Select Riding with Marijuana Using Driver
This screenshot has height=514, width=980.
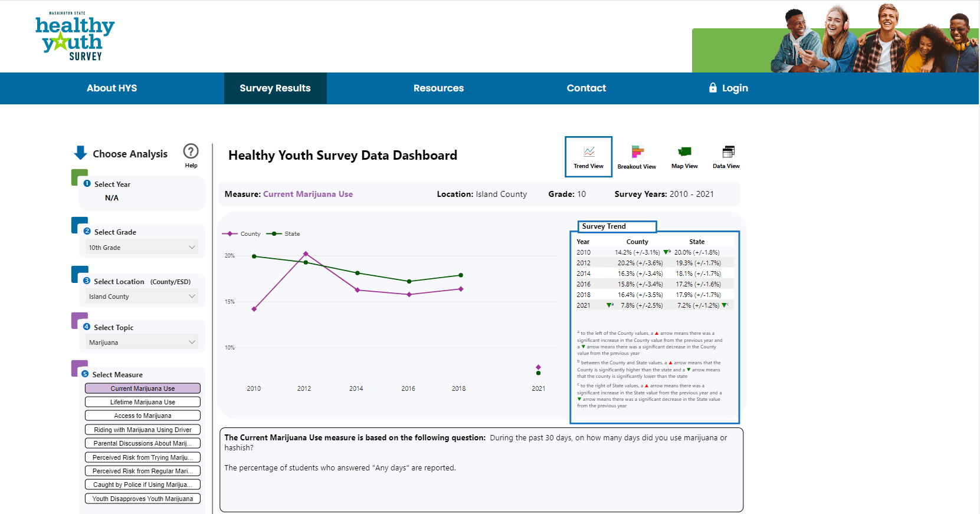pyautogui.click(x=143, y=430)
